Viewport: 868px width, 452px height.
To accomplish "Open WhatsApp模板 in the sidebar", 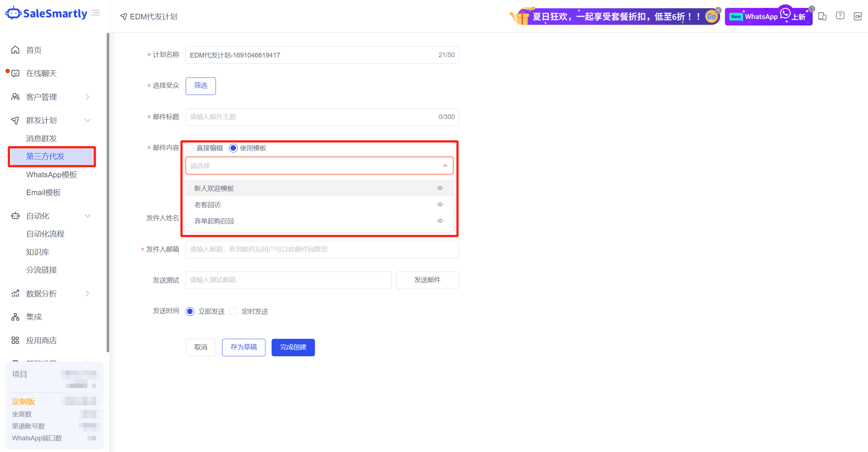I will 51,175.
